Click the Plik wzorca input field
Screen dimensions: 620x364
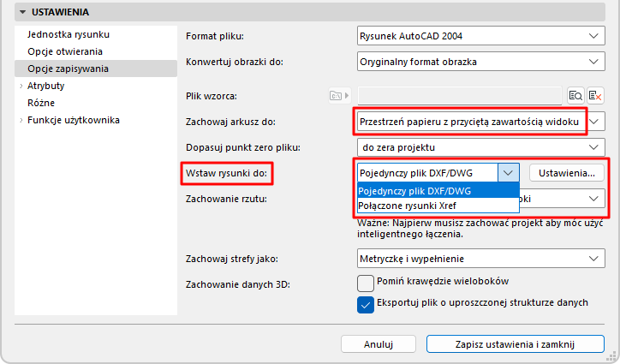[459, 95]
